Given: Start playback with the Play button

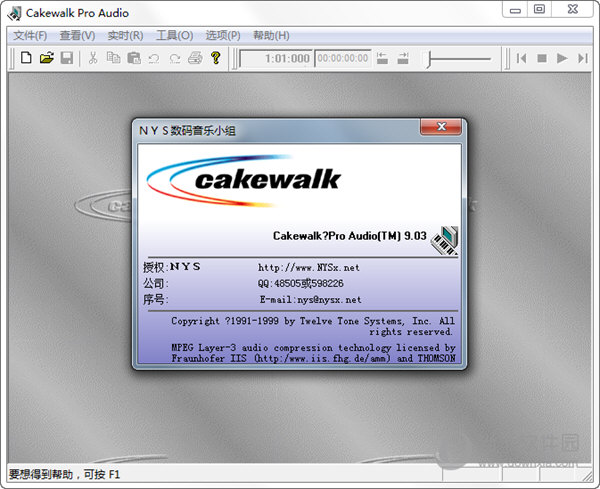Looking at the screenshot, I should click(562, 58).
